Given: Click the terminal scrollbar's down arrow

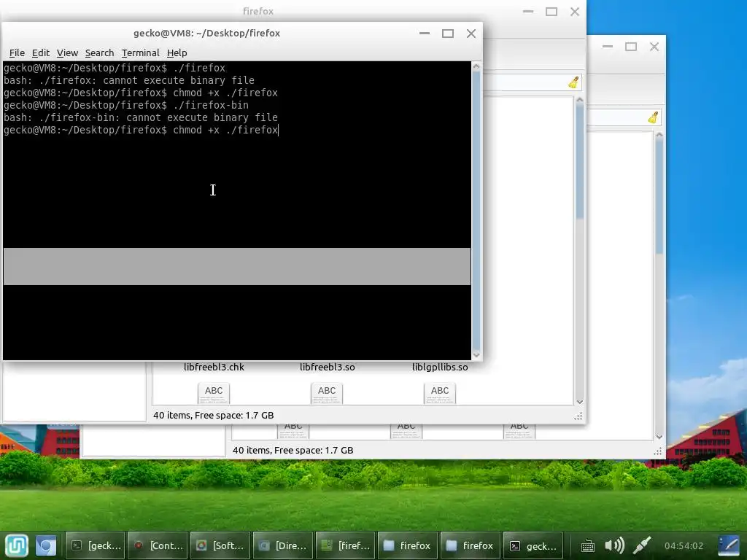Looking at the screenshot, I should click(x=476, y=355).
